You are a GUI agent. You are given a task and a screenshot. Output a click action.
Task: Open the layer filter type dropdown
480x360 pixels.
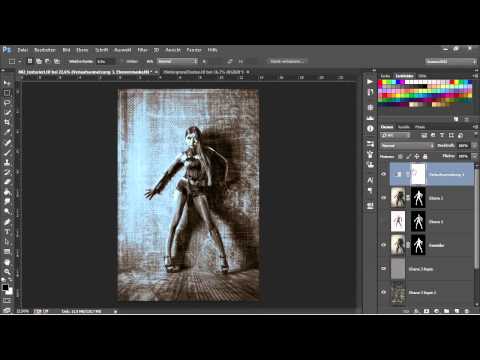[395, 135]
